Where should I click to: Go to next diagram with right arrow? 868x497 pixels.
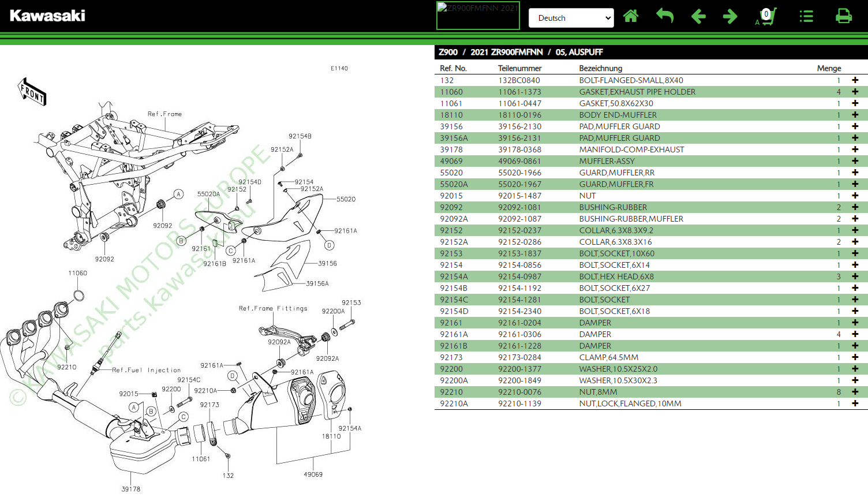click(x=730, y=16)
